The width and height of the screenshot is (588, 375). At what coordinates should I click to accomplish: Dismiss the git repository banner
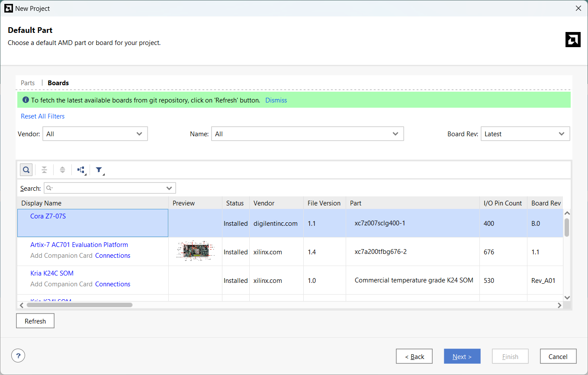click(276, 100)
